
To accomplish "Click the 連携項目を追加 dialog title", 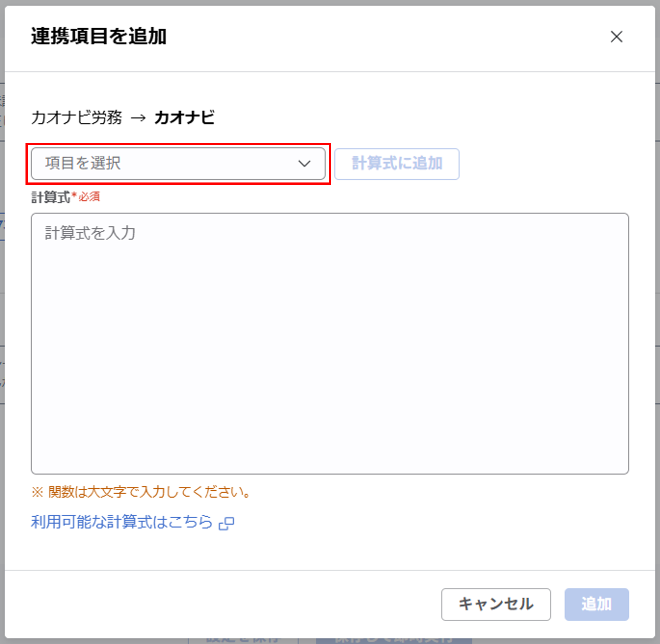I will (99, 36).
